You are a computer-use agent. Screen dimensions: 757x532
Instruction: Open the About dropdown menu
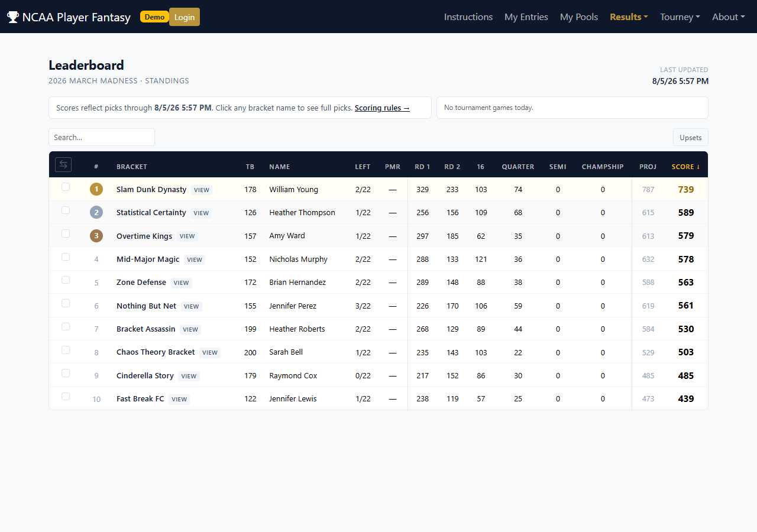click(729, 17)
